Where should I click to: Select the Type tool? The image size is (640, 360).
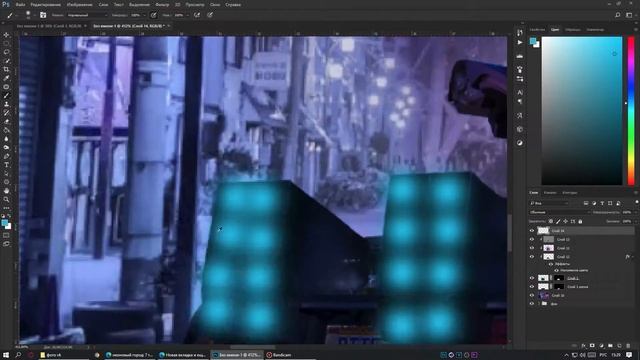[x=6, y=165]
